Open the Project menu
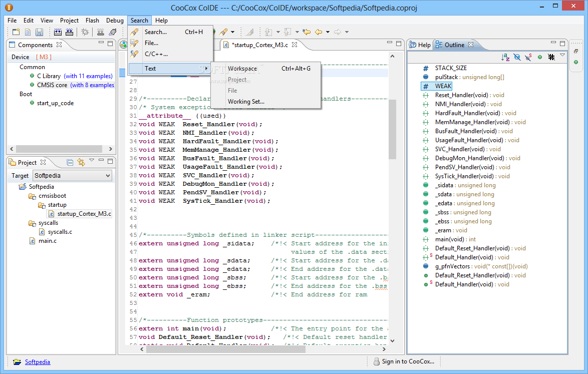588x374 pixels. [x=70, y=20]
